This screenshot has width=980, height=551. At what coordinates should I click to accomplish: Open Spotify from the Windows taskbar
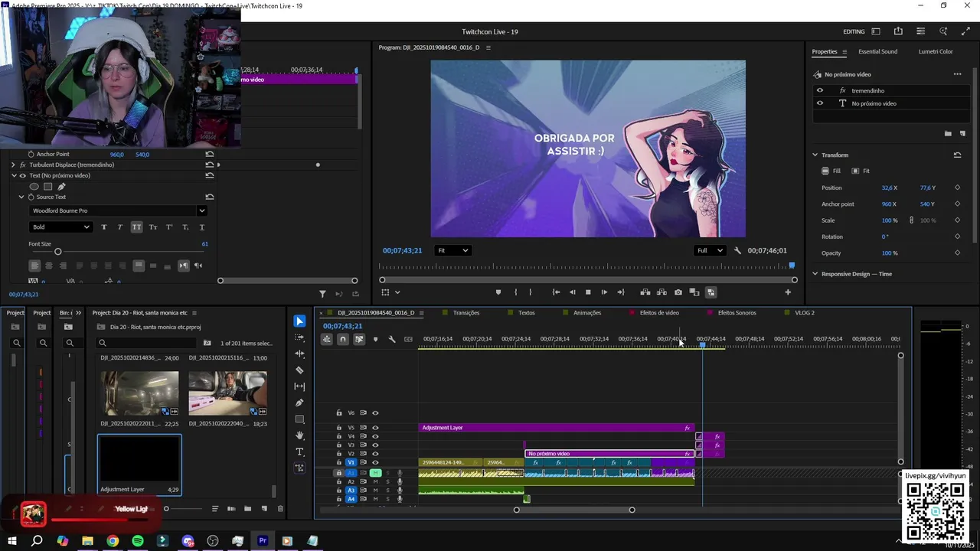point(138,541)
